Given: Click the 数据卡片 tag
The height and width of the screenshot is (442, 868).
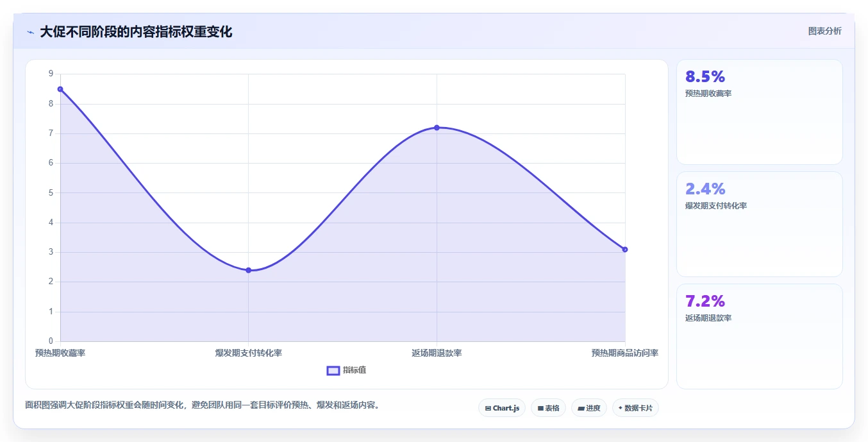Looking at the screenshot, I should point(635,408).
